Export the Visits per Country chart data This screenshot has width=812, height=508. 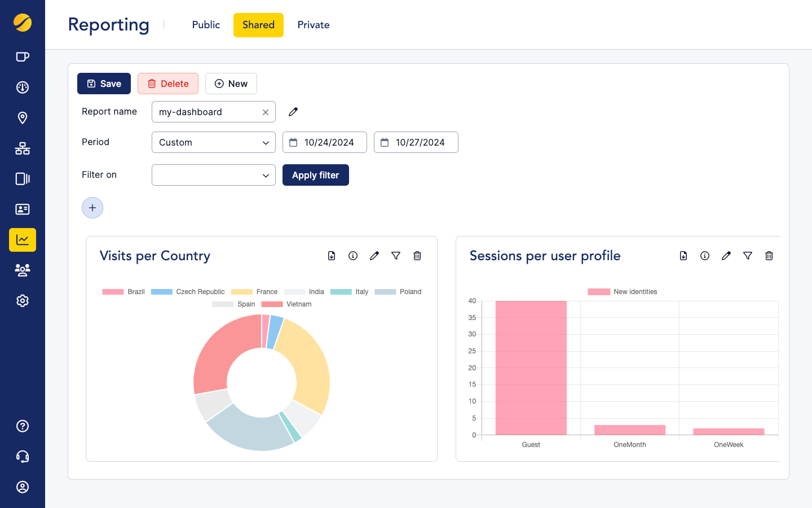pyautogui.click(x=332, y=256)
